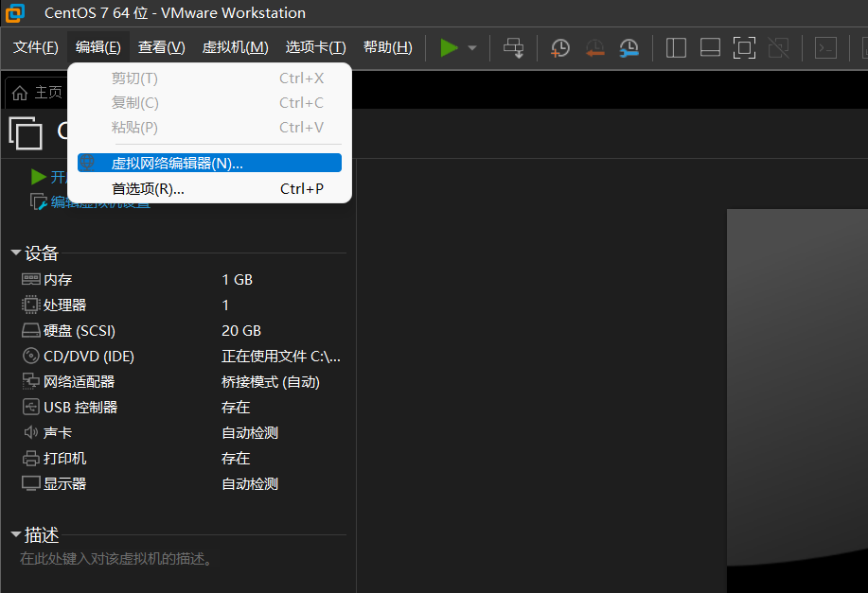Screen dimensions: 868x593
Task: Power on the virtual machine via the green play toolbar button
Action: pos(449,47)
